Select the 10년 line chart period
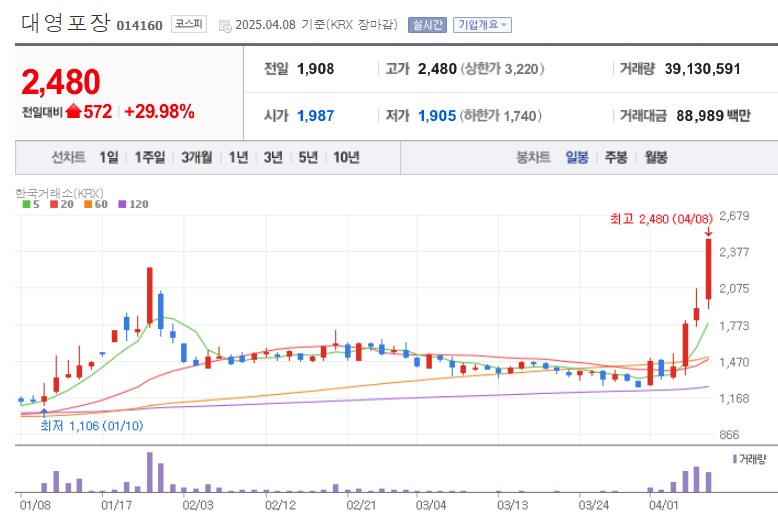Image resolution: width=778 pixels, height=529 pixels. tap(346, 157)
